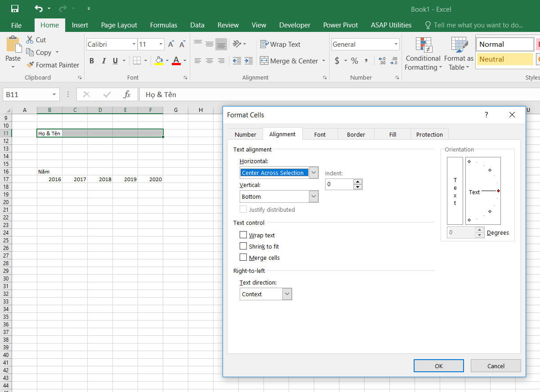Open the Name Box dropdown arrow
Viewport: 540px width, 392px height.
click(54, 95)
